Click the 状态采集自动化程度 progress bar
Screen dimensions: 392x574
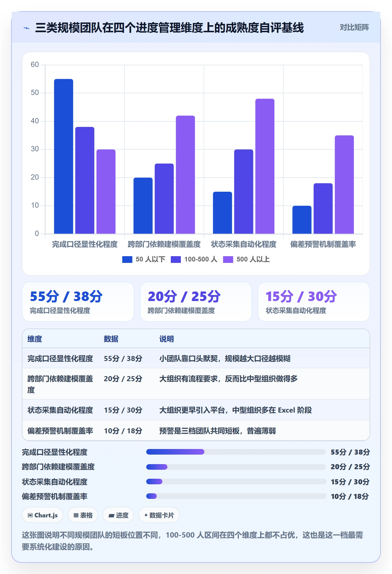tap(236, 482)
